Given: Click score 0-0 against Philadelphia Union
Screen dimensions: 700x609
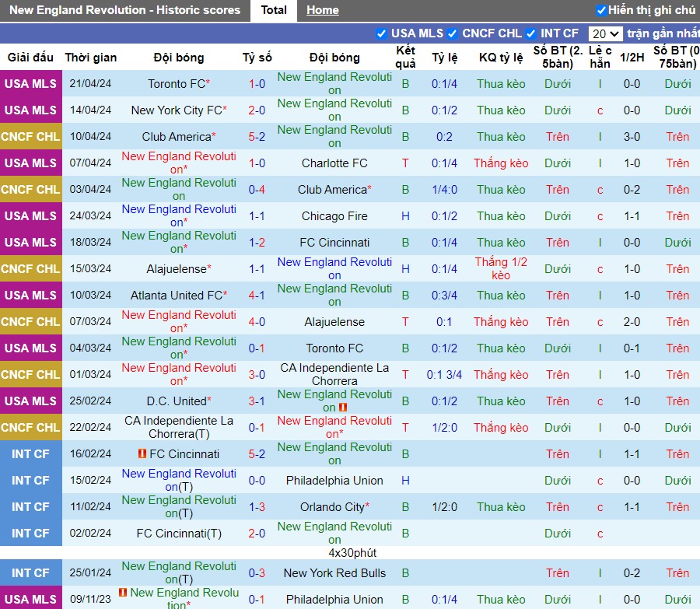Looking at the screenshot, I should [257, 481].
